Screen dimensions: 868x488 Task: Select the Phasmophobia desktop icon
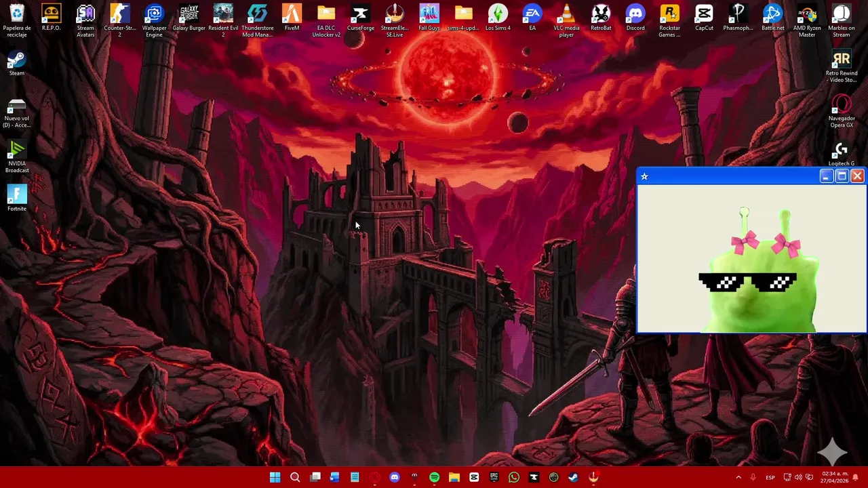(738, 17)
